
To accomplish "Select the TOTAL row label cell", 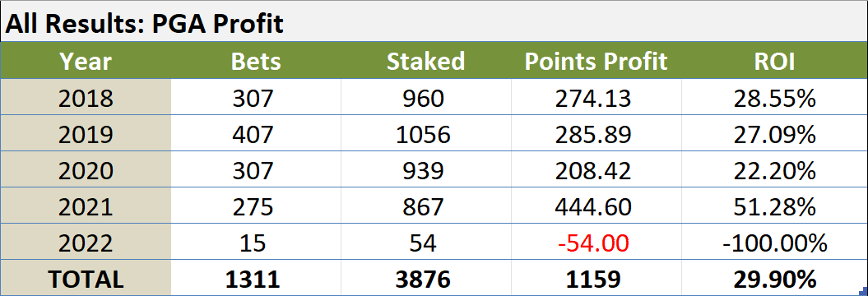I will coord(86,279).
